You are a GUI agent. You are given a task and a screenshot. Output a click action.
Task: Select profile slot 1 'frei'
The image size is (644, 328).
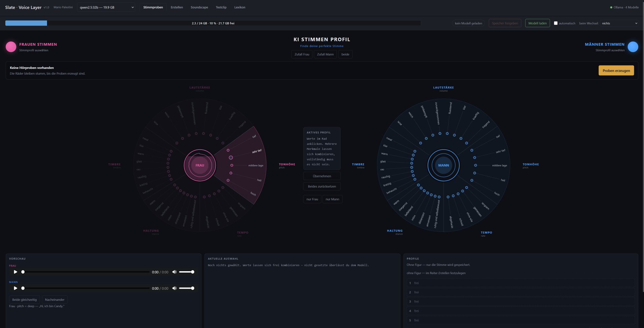pyautogui.click(x=521, y=283)
